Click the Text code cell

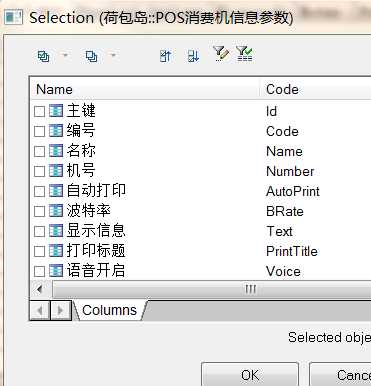click(x=279, y=231)
